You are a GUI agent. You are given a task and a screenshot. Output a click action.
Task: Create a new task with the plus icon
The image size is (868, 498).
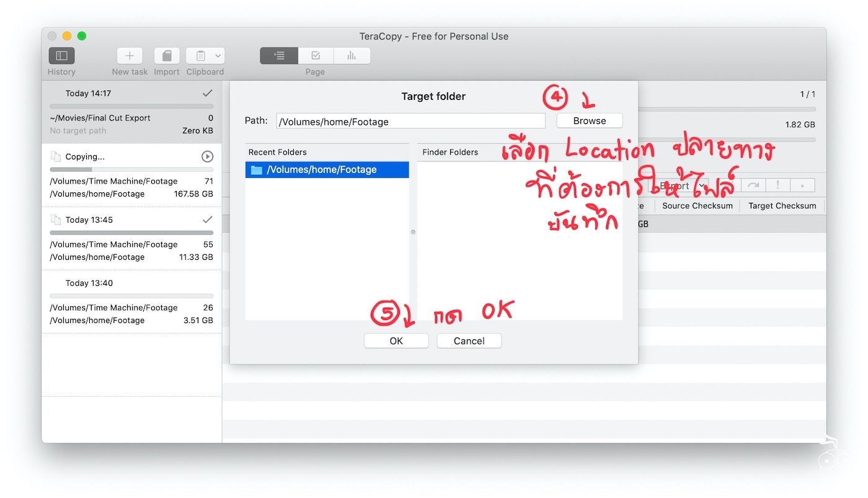(x=129, y=55)
